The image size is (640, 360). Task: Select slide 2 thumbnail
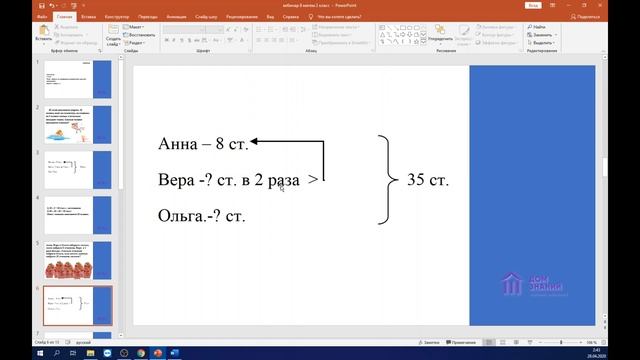coord(78,124)
